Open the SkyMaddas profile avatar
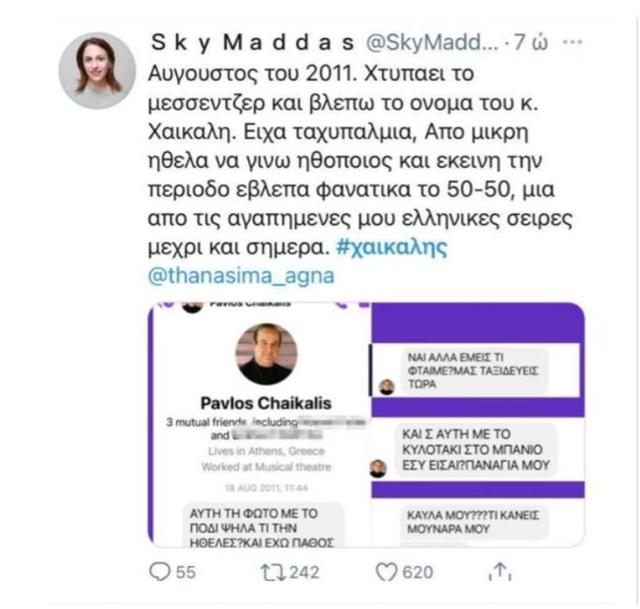Image resolution: width=640 pixels, height=609 pixels. (x=97, y=71)
